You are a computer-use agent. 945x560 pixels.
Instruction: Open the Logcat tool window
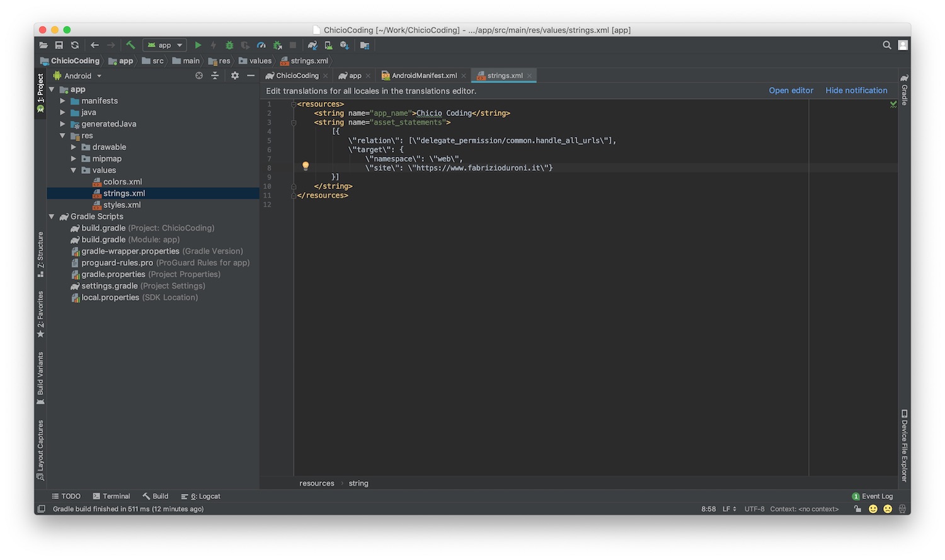pyautogui.click(x=201, y=496)
